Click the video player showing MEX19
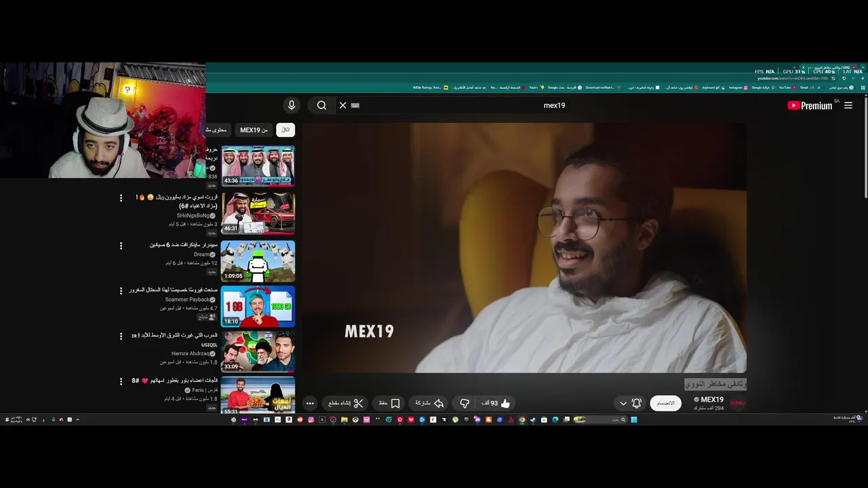The width and height of the screenshot is (868, 488). (x=524, y=247)
